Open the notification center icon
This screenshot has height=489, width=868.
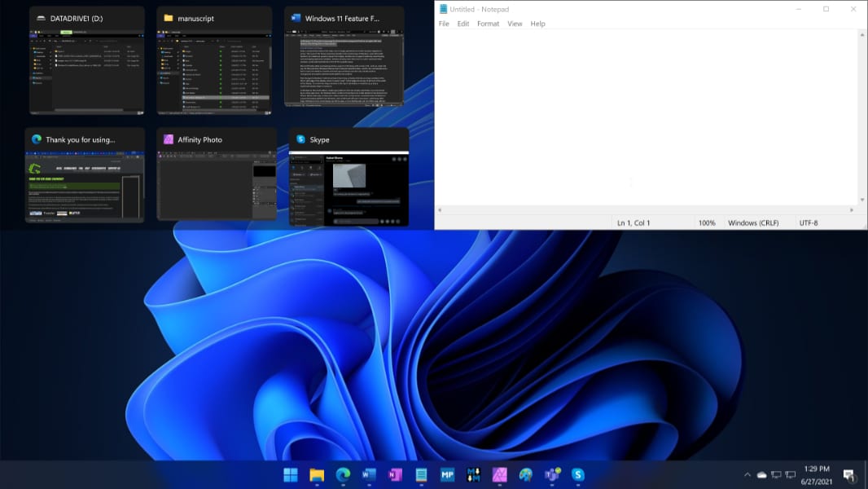click(848, 475)
